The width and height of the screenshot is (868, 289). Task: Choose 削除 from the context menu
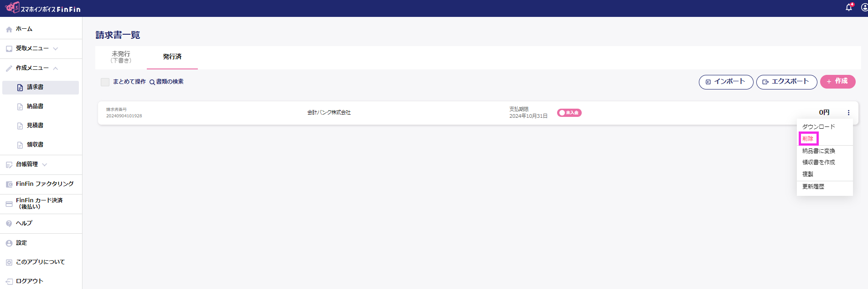(x=808, y=138)
